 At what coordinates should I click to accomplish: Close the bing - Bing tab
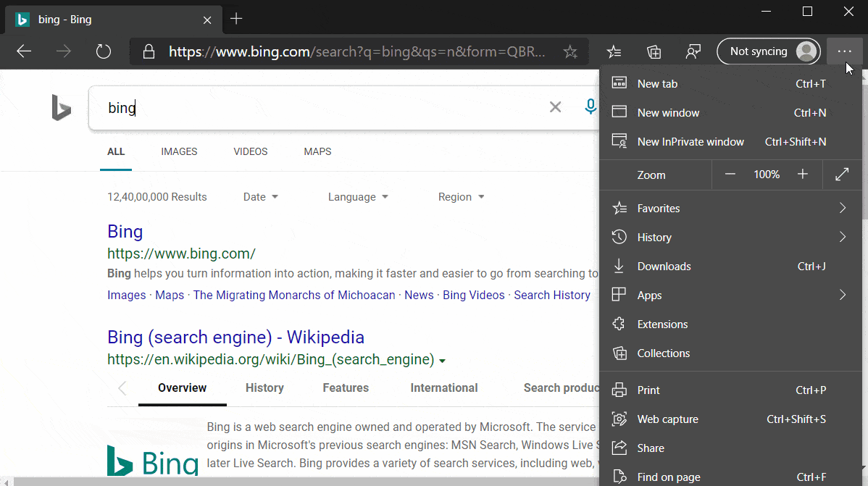pyautogui.click(x=207, y=20)
